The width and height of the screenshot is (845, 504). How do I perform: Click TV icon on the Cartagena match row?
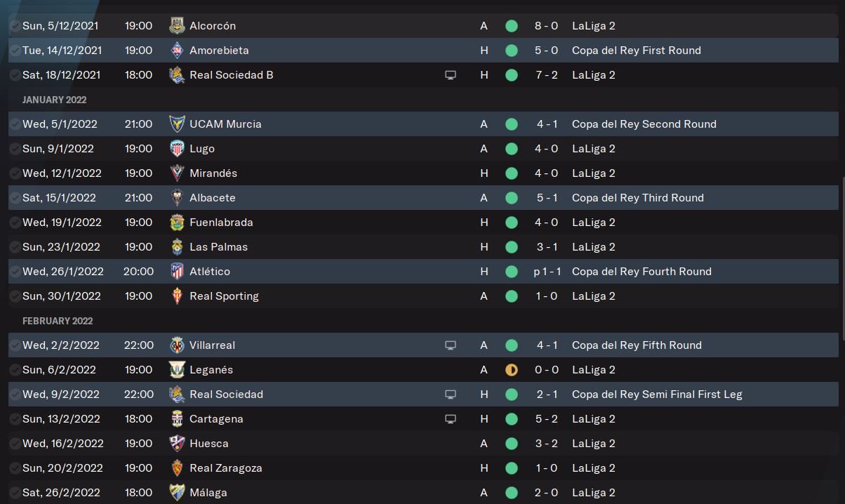point(451,419)
